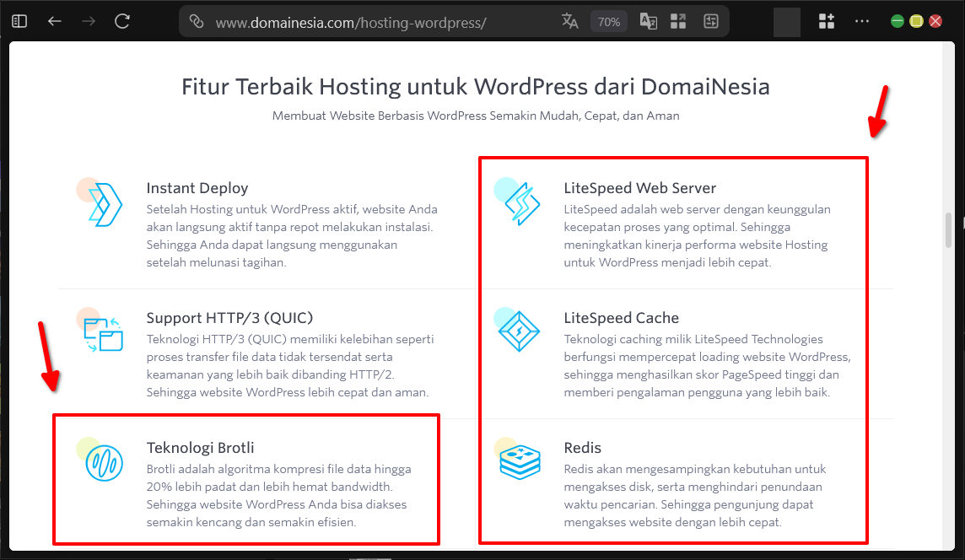Click the Redis database stack icon
This screenshot has height=560, width=965.
pyautogui.click(x=520, y=461)
